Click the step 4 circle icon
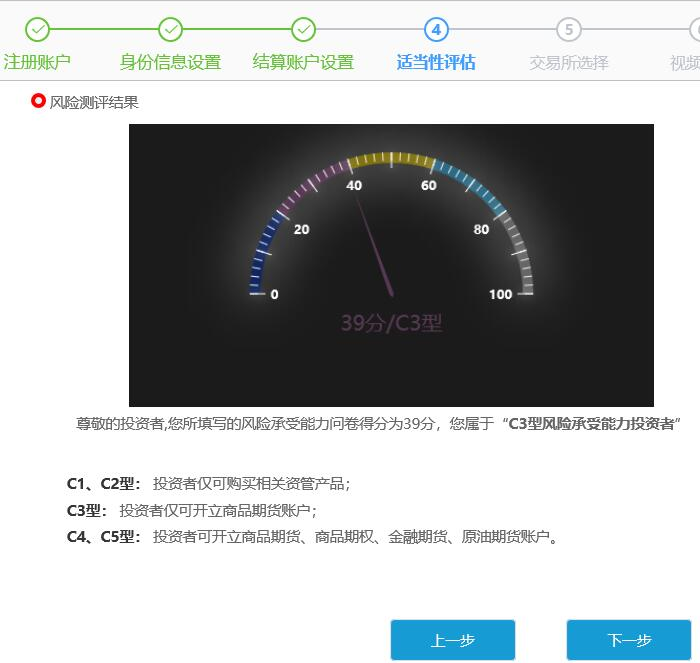700x663 pixels. [436, 30]
